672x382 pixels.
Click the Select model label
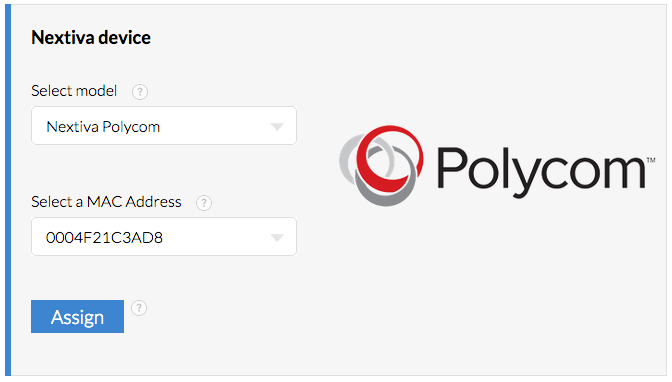coord(74,91)
